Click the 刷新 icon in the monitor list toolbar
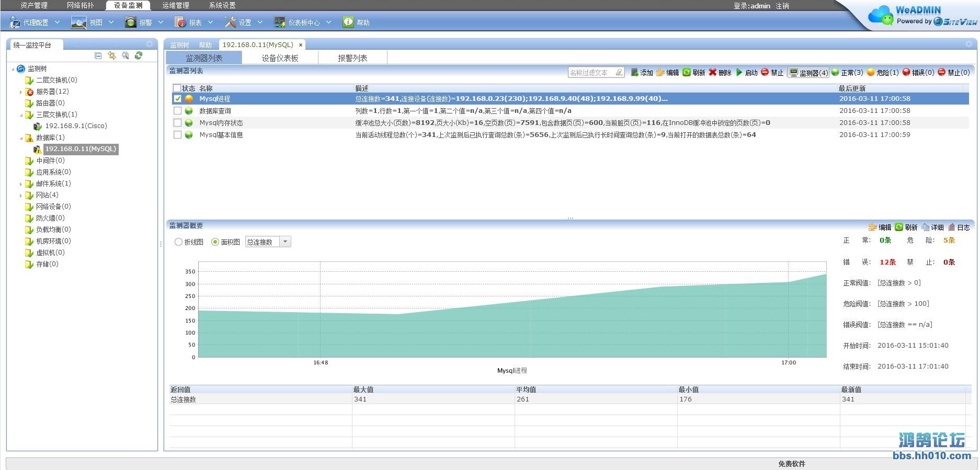The image size is (980, 470). (x=687, y=73)
